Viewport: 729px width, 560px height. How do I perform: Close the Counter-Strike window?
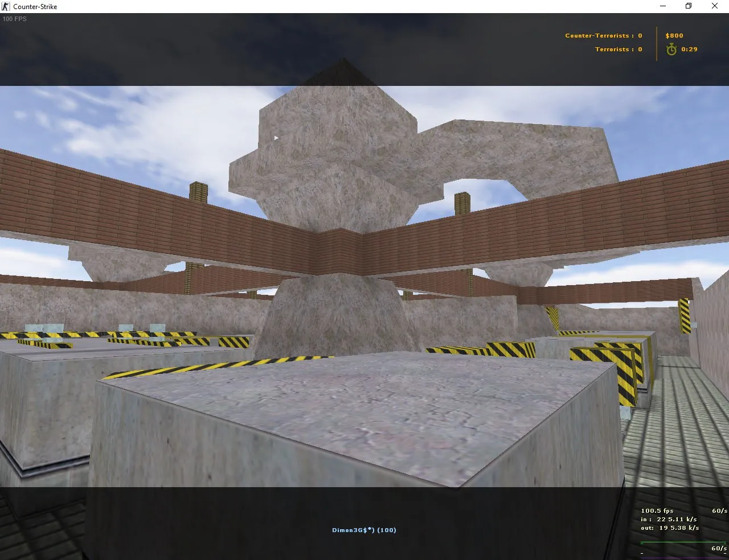715,6
